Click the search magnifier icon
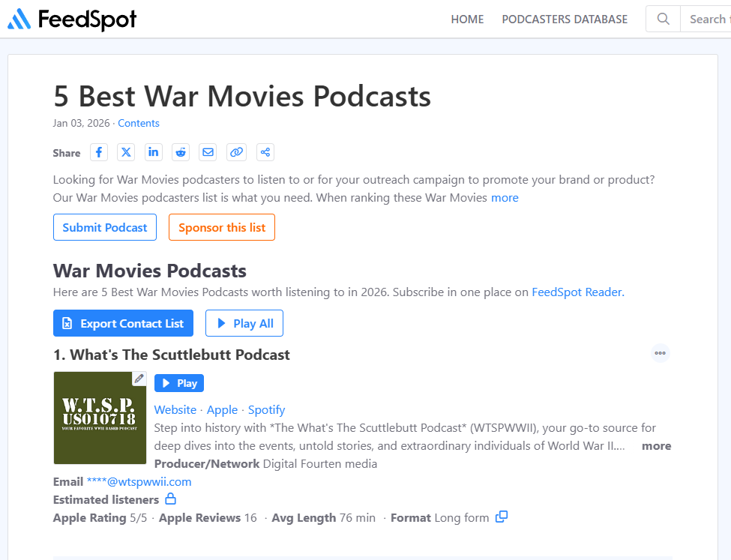 point(663,19)
